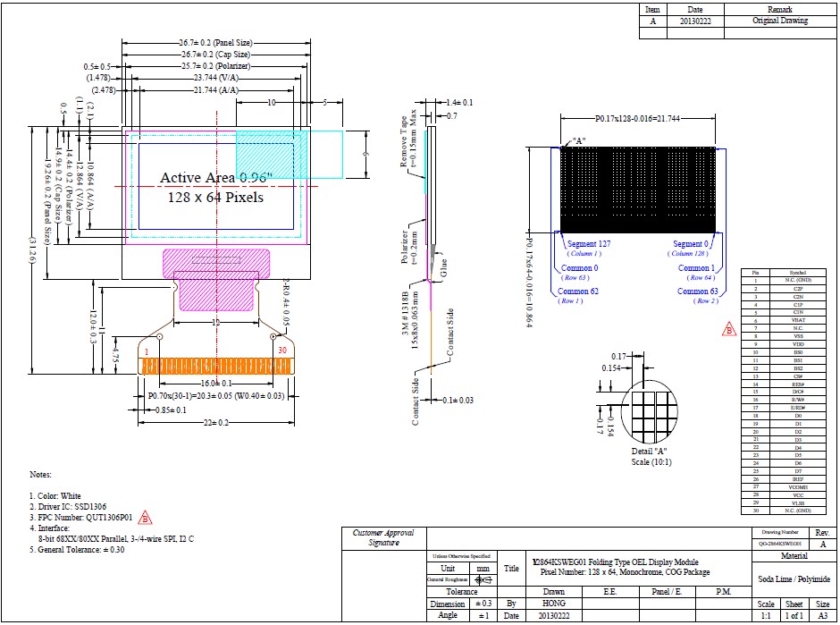Select the 'Glue' label in side view
This screenshot has height=625, width=840.
[x=443, y=267]
